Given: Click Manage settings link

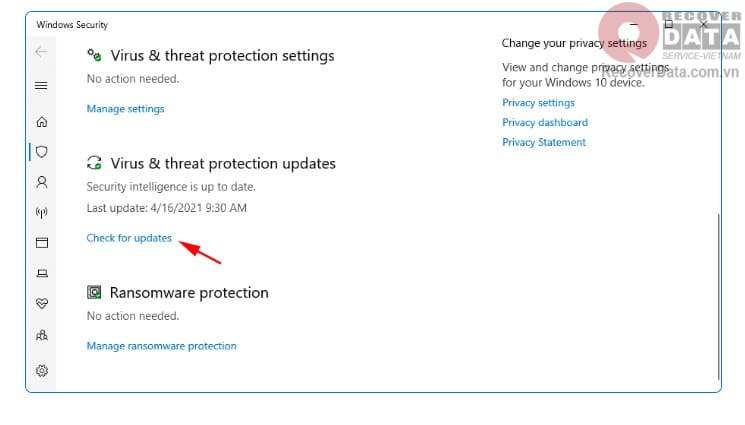Looking at the screenshot, I should click(125, 108).
